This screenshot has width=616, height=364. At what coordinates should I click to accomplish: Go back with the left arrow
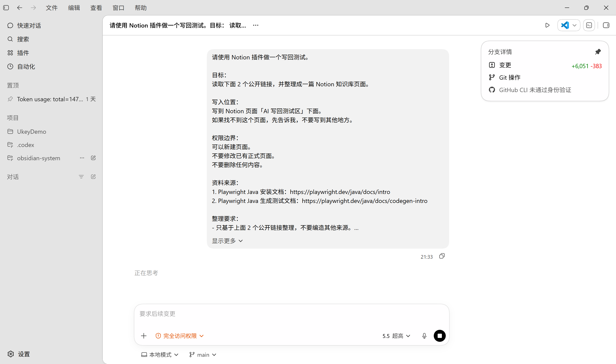(20, 8)
